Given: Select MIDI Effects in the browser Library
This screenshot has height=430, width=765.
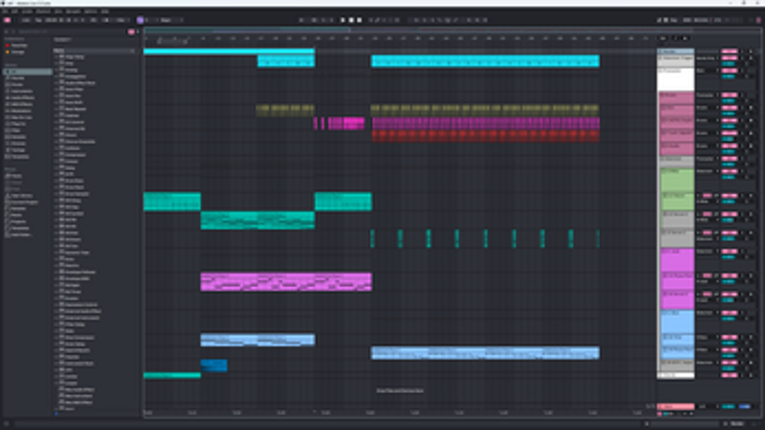Looking at the screenshot, I should coord(21,104).
